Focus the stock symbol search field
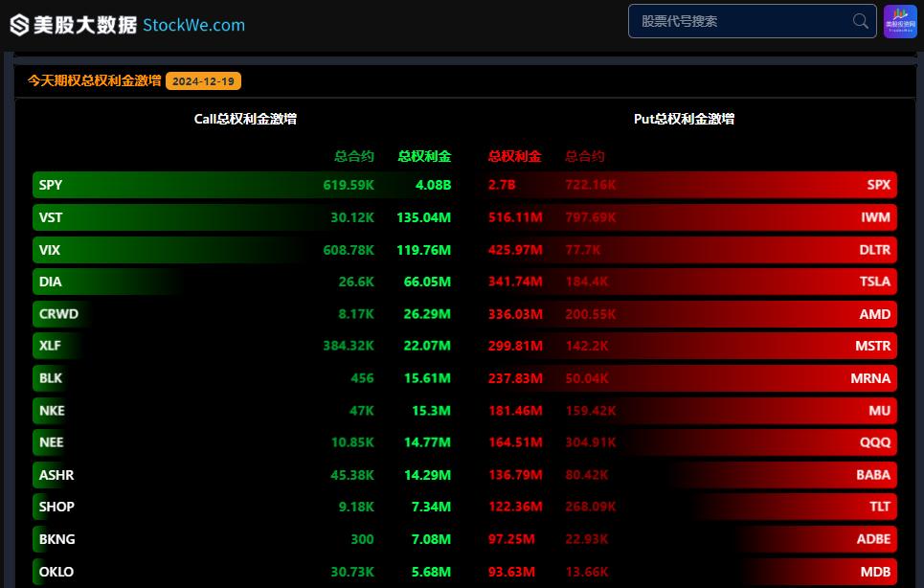This screenshot has height=588, width=924. (x=752, y=21)
